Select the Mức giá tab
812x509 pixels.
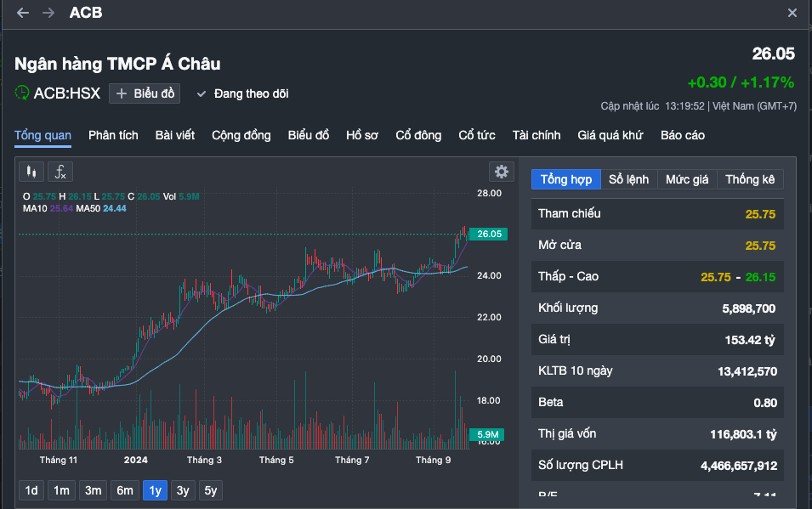click(x=687, y=179)
